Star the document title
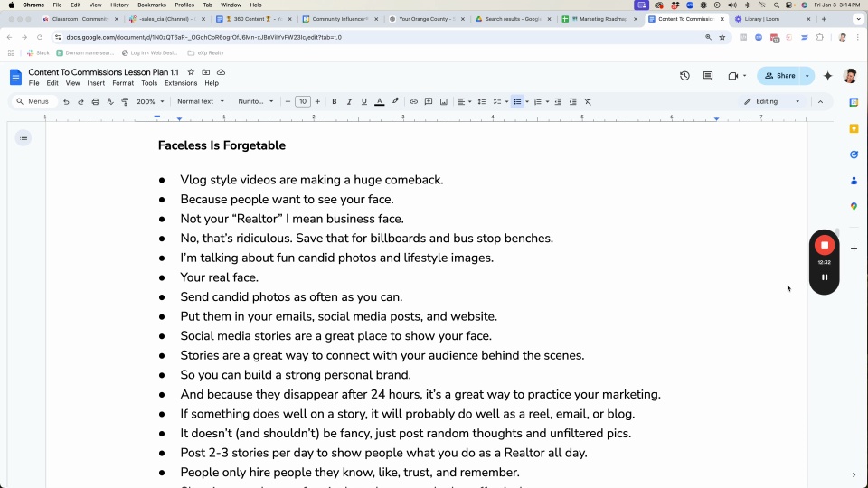 (191, 72)
